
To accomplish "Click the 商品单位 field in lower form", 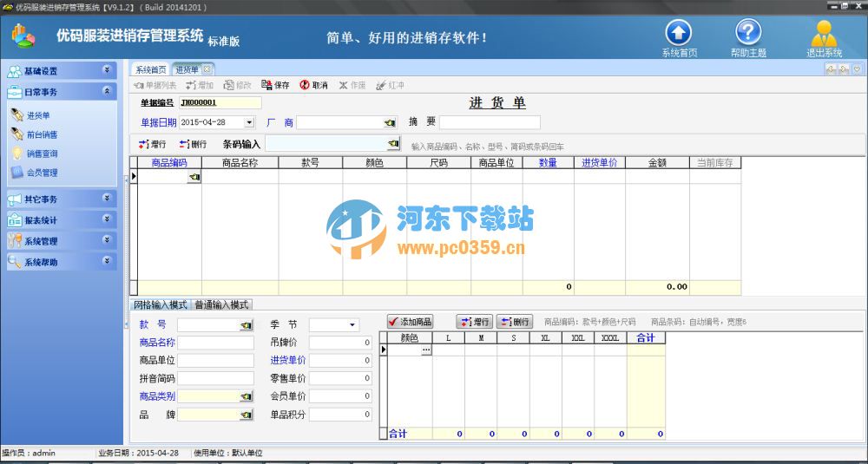I will 215,361.
